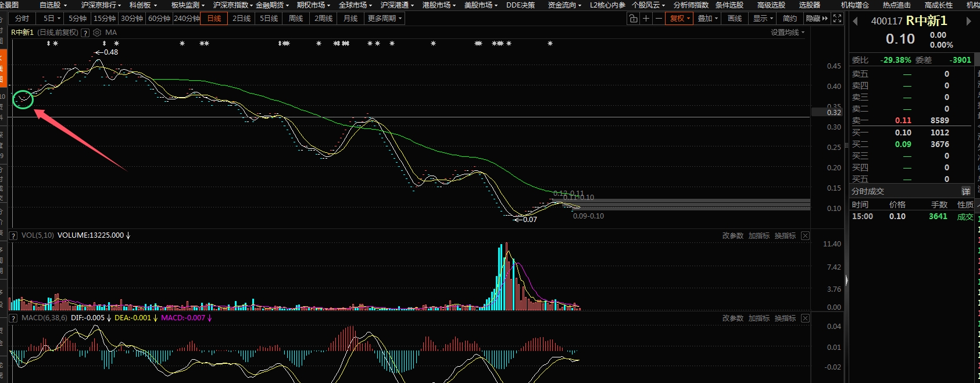Switch to the 周线 weekly tab
Image resolution: width=980 pixels, height=383 pixels.
[296, 19]
